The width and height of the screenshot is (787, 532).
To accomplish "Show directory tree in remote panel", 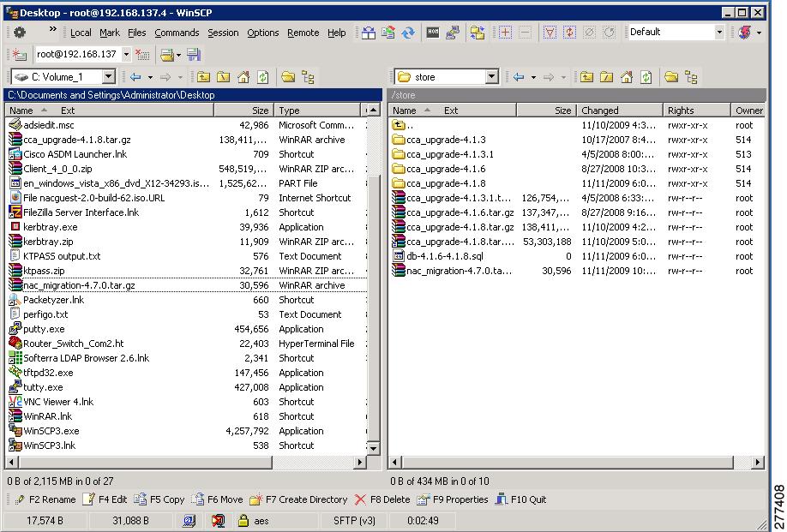I will (x=692, y=77).
